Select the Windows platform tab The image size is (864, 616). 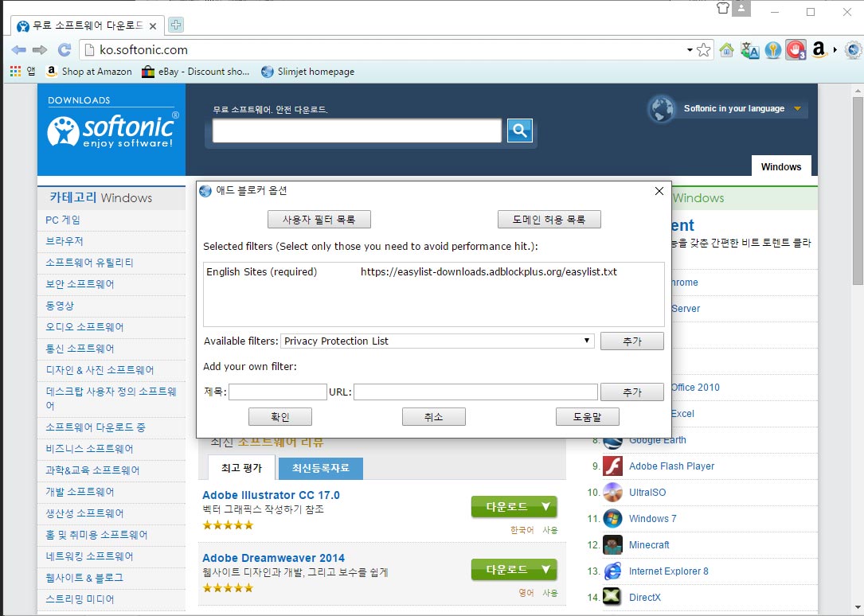click(781, 166)
